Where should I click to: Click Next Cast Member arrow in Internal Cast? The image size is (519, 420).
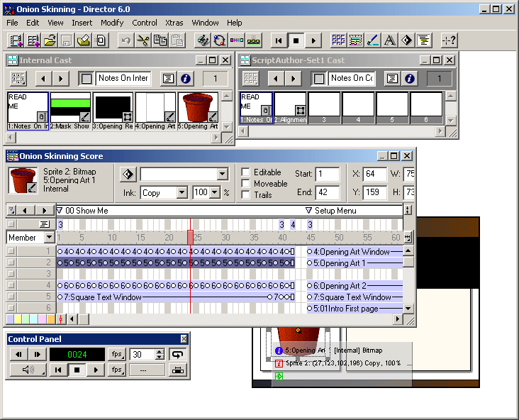coord(60,79)
